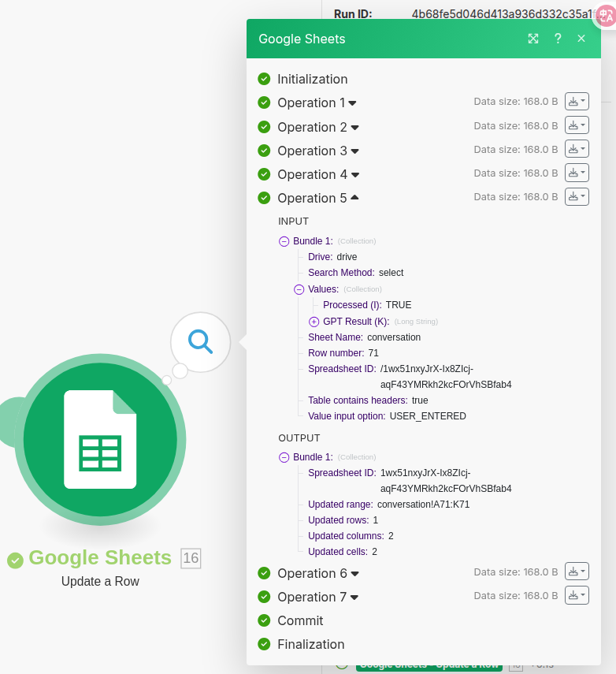This screenshot has height=674, width=616.
Task: Select the Drive value drive
Action: [347, 257]
